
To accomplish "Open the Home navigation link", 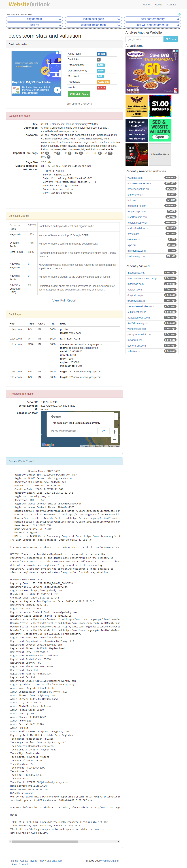I will tap(146, 5).
